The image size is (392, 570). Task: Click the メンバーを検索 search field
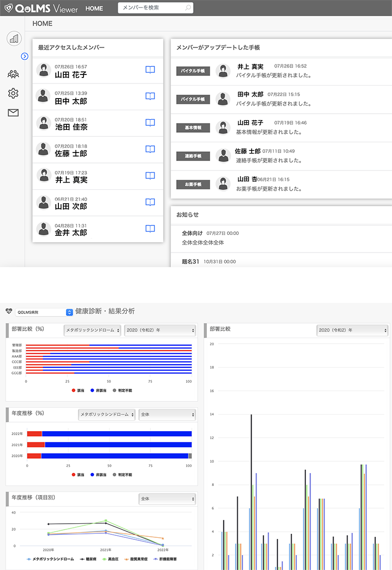coord(151,8)
